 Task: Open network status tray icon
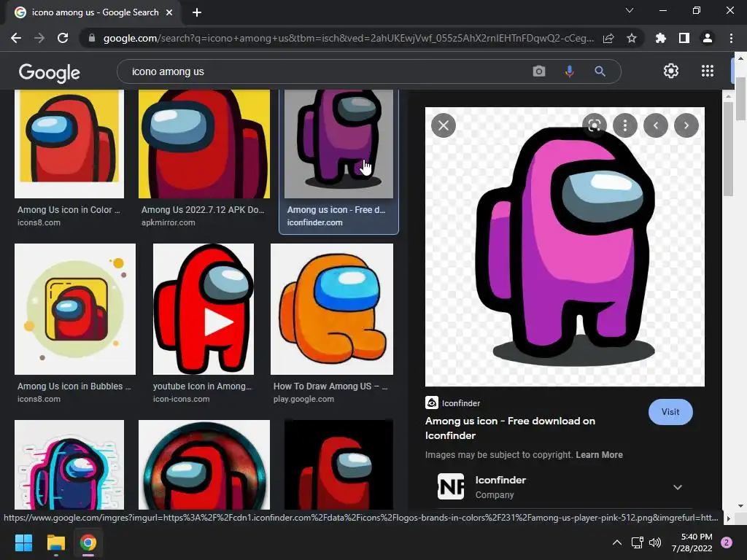[x=637, y=542]
